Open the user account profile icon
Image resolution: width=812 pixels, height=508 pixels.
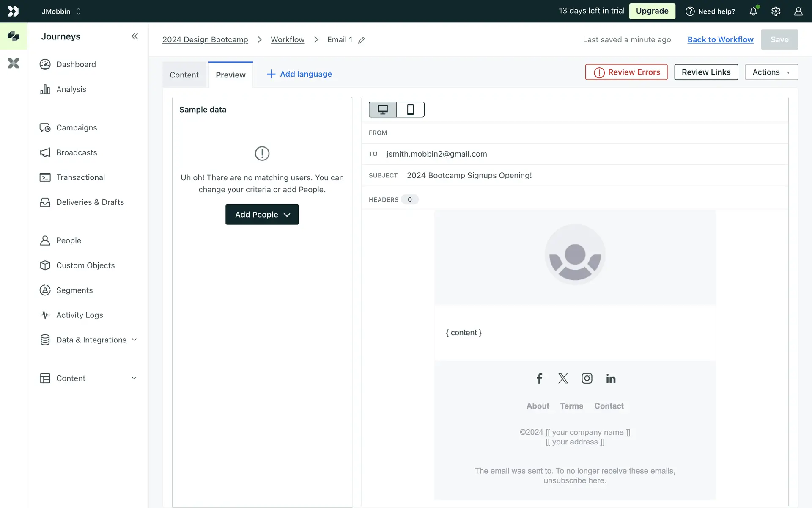coord(798,11)
